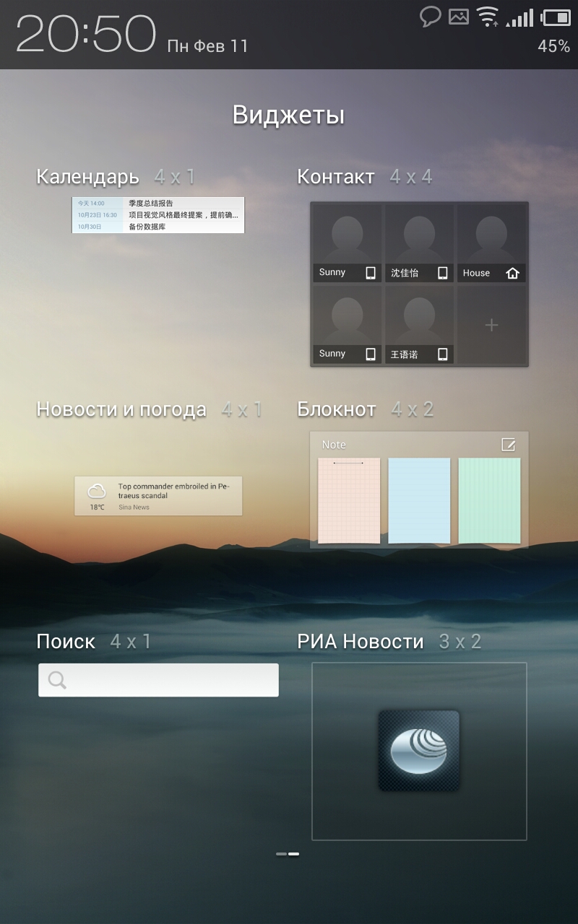Tap the 20:50 clock in status bar
This screenshot has height=924, width=578.
coord(86,34)
